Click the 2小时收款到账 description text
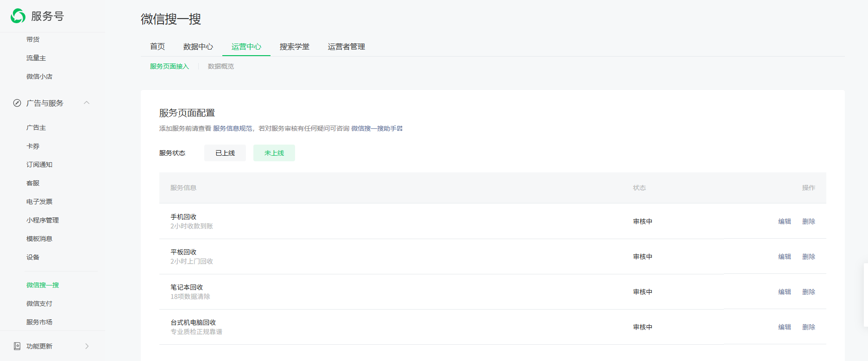The height and width of the screenshot is (361, 868). pyautogui.click(x=192, y=226)
